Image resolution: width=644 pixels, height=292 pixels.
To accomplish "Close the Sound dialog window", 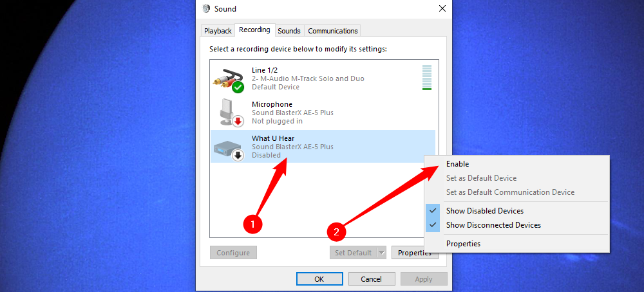I will (x=442, y=9).
